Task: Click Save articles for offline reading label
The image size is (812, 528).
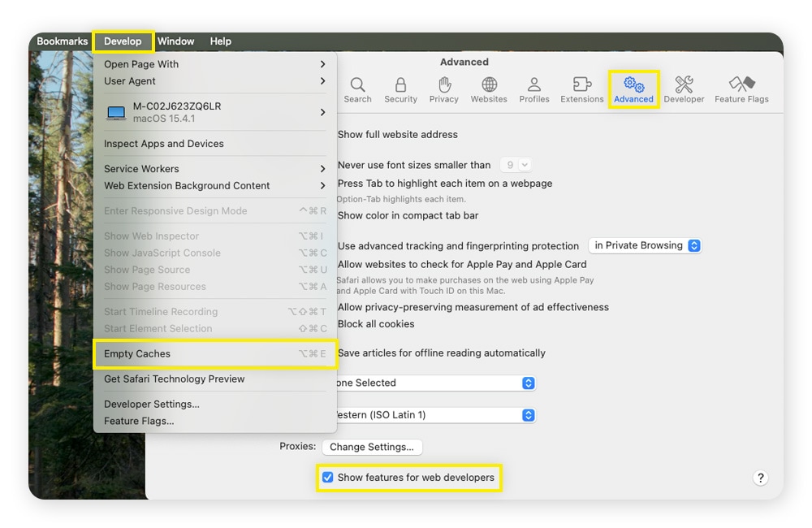Action: point(442,353)
